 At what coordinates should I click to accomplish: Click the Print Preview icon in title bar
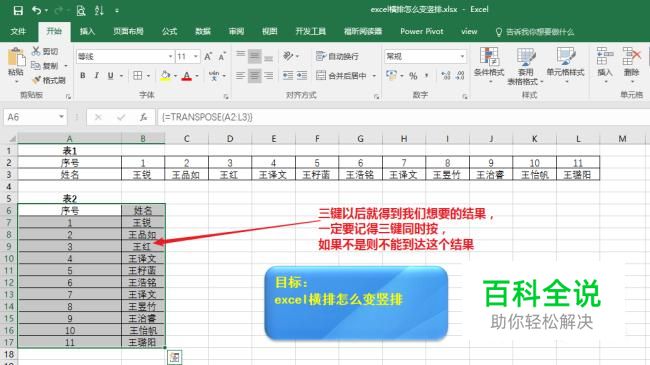click(x=81, y=10)
